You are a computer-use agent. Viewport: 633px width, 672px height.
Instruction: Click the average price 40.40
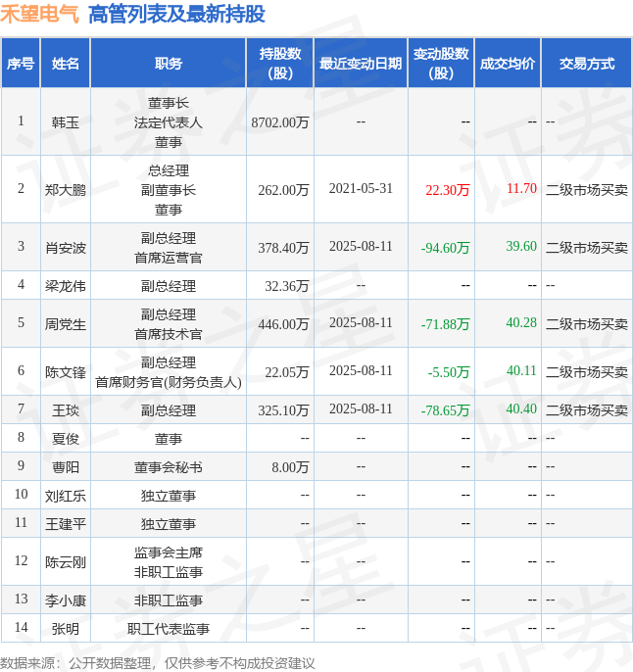pos(521,408)
